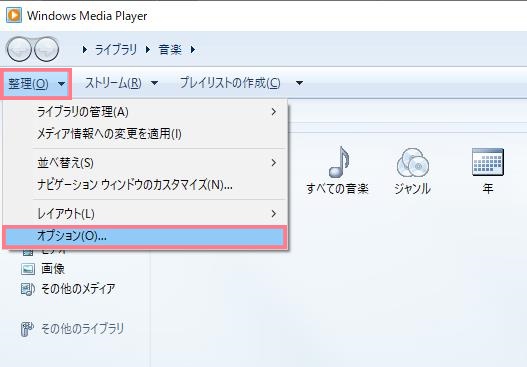The image size is (527, 367).
Task: Click ライブラリ in the breadcrumb
Action: tap(116, 50)
